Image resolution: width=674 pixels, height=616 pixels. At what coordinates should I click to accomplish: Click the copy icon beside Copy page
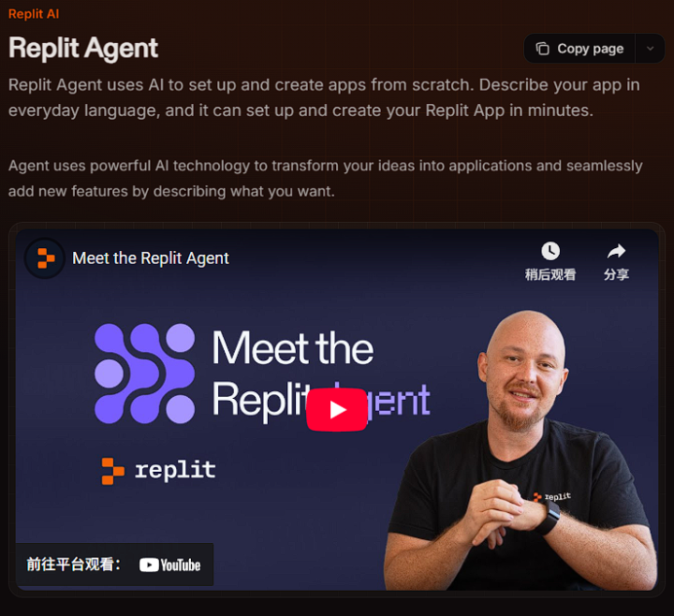(x=542, y=49)
